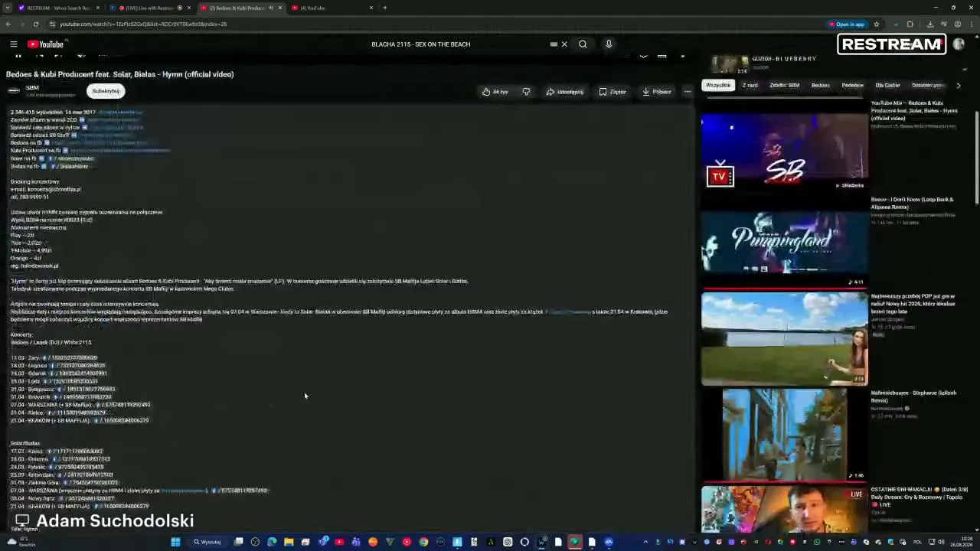Open the halodzwonek.pl regulations link
Image resolution: width=980 pixels, height=551 pixels.
(x=39, y=266)
